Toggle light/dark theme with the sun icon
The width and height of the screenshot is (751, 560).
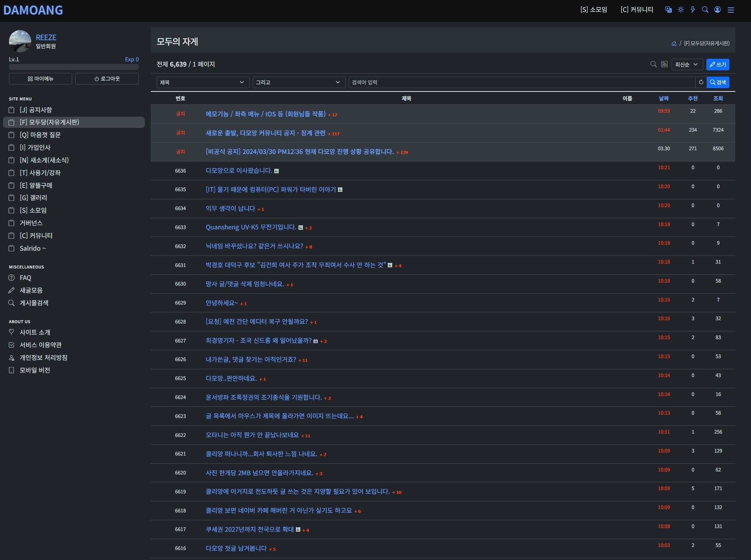tap(681, 10)
